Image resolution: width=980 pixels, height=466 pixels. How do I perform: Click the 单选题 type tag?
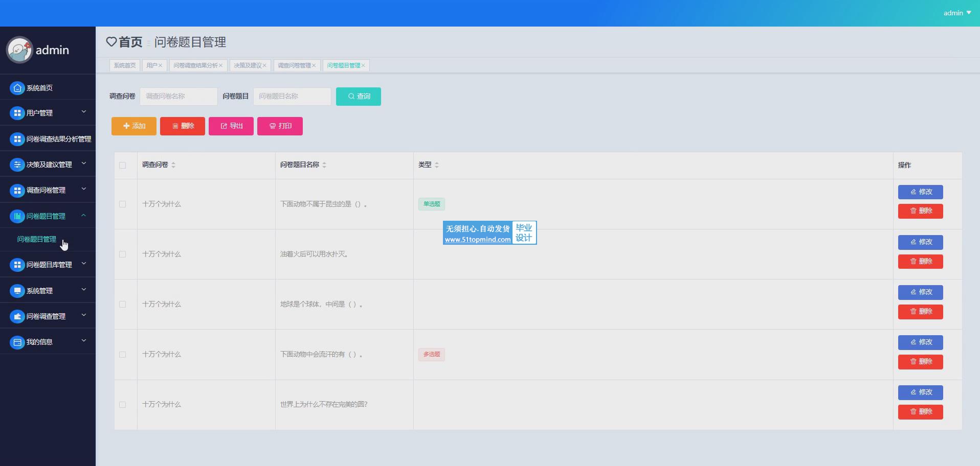click(x=432, y=204)
